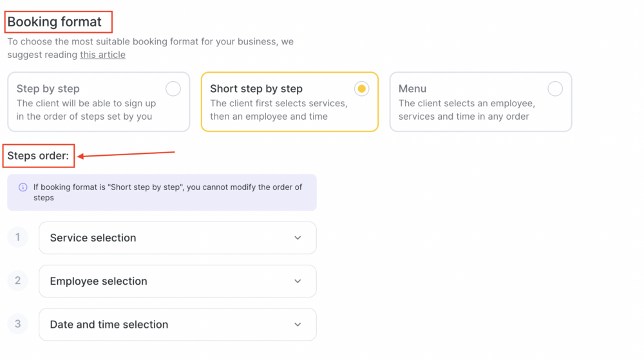Viewport: 644px width, 360px height.
Task: Click the step number 2 badge
Action: pyautogui.click(x=17, y=280)
